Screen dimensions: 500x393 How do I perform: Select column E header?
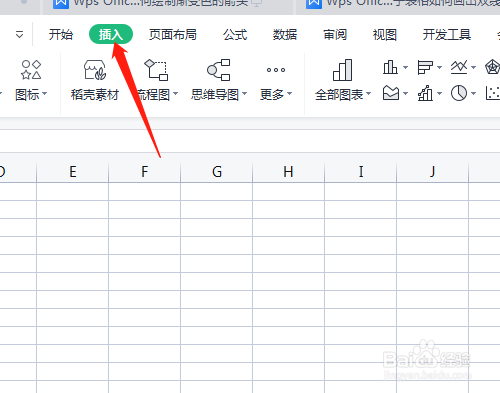click(x=73, y=172)
